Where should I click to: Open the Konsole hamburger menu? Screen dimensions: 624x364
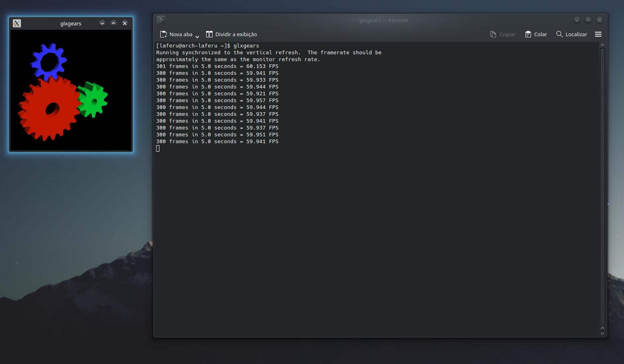pos(598,34)
